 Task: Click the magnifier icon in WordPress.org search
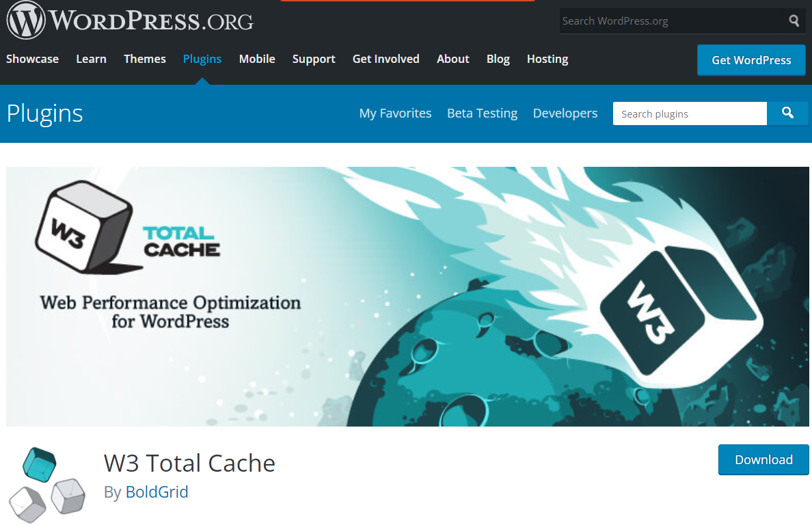pos(794,21)
